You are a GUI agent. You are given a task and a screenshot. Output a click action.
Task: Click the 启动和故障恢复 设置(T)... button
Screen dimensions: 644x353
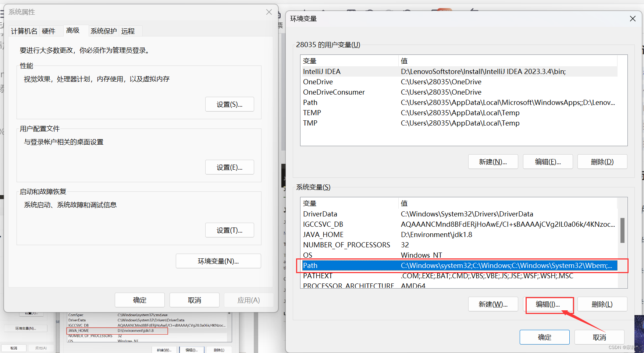coord(230,230)
